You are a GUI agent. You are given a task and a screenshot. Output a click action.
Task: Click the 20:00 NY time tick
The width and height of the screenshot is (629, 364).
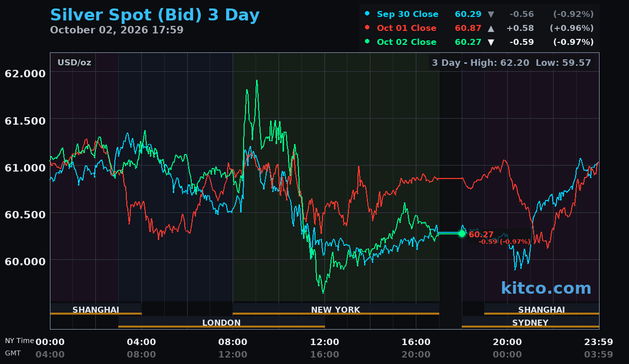tap(507, 342)
